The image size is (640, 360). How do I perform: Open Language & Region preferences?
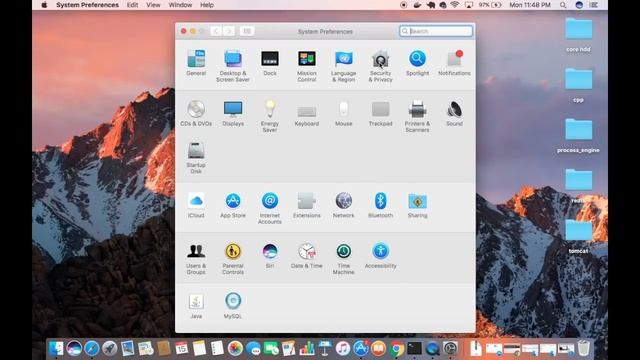343,65
